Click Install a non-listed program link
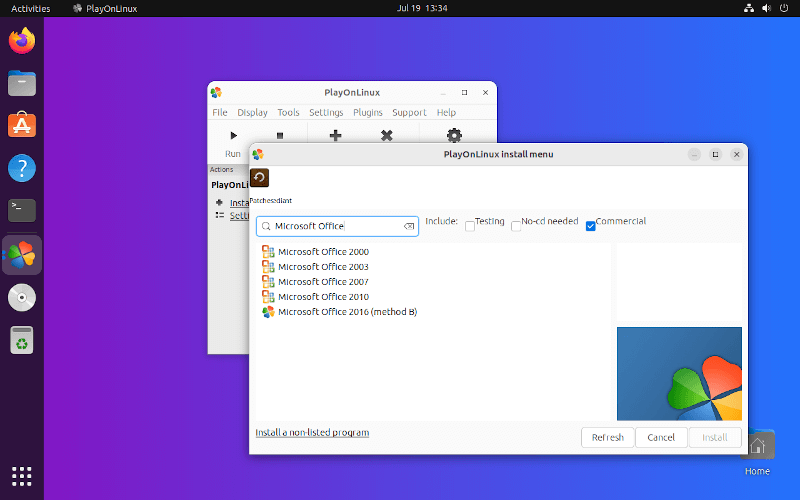This screenshot has height=500, width=800. coord(312,432)
